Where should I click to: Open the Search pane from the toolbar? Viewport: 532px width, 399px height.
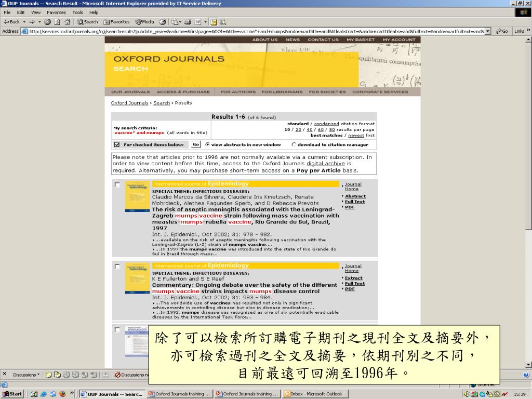(x=87, y=22)
